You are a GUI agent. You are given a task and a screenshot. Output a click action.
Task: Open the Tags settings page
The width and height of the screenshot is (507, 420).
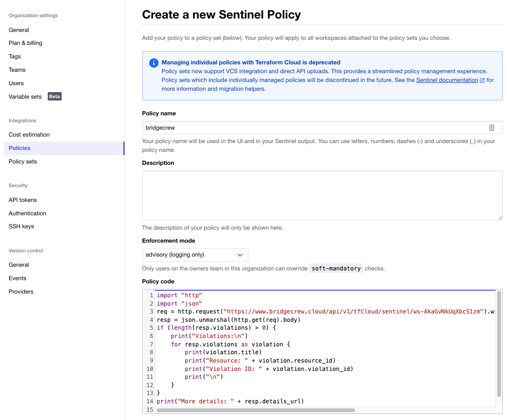coord(14,56)
